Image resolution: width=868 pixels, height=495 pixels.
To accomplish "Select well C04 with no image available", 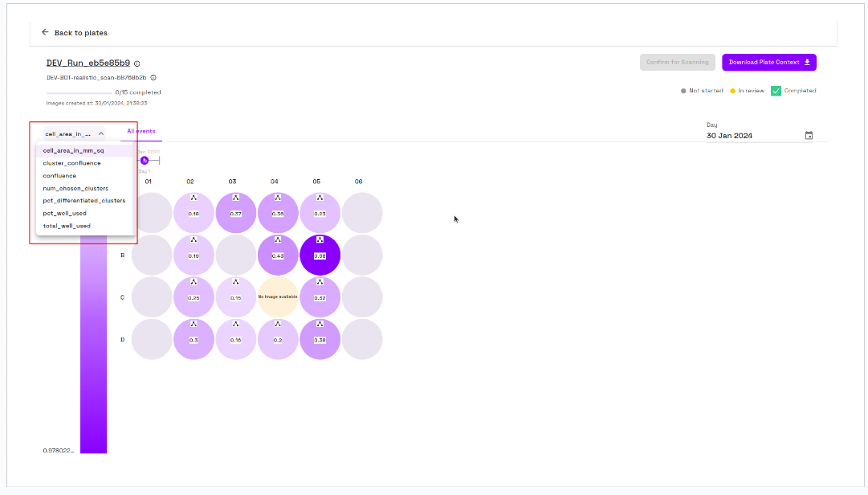I will (278, 297).
